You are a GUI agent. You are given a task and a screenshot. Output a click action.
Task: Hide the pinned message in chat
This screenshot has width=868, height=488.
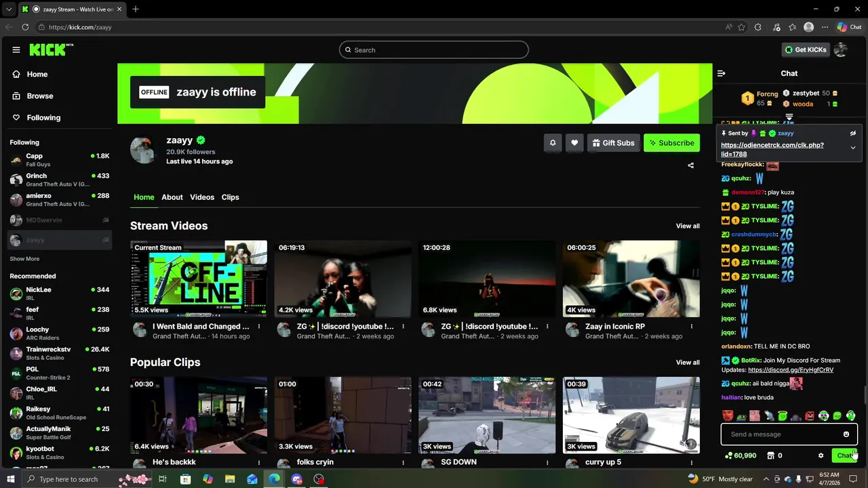853,134
